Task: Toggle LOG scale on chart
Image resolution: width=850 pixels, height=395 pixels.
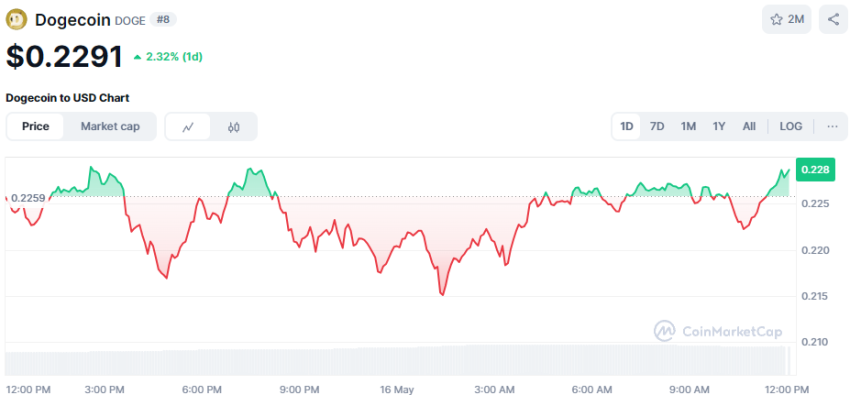Action: coord(791,126)
